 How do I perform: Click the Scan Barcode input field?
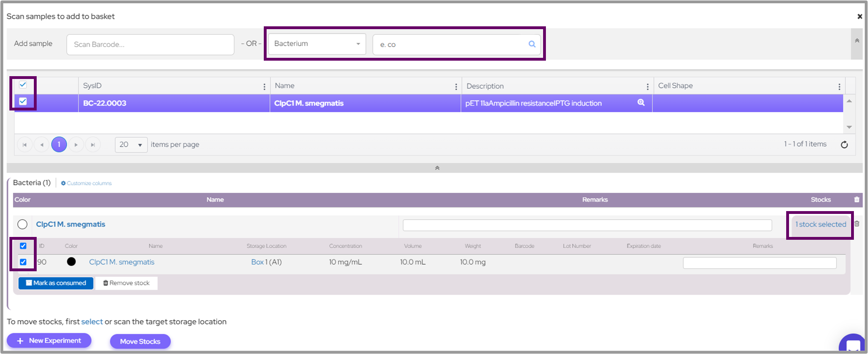150,44
